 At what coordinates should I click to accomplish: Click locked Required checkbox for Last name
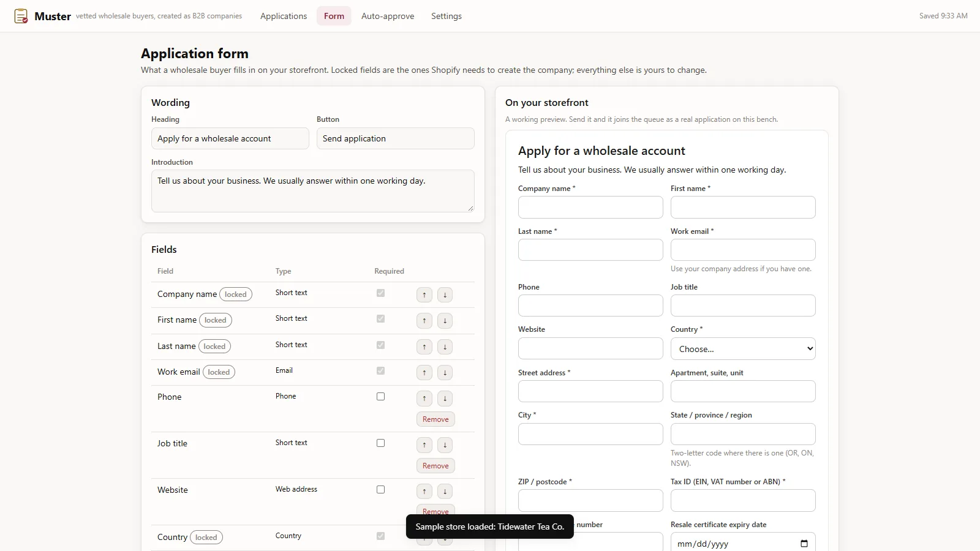coord(380,345)
